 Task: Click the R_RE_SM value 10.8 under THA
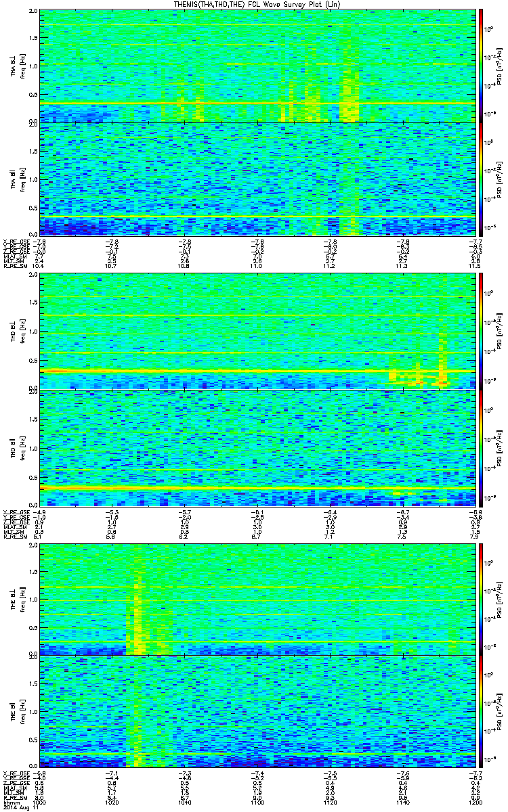[185, 266]
